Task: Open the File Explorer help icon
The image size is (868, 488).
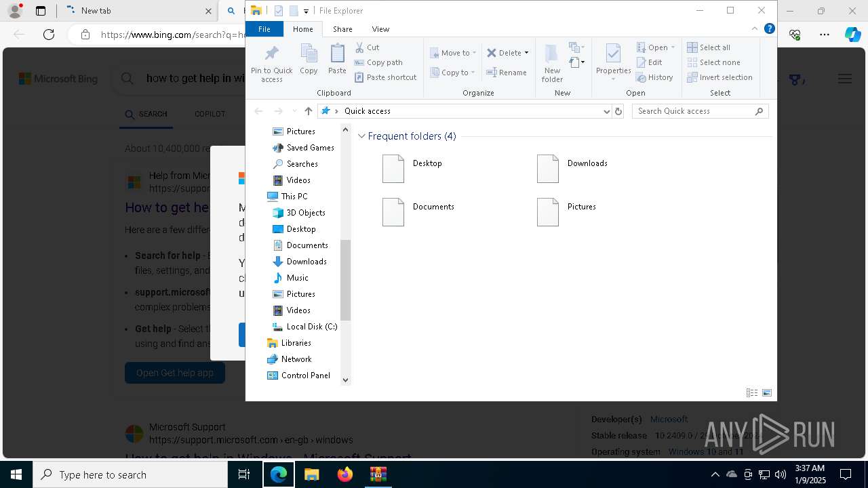Action: point(769,28)
